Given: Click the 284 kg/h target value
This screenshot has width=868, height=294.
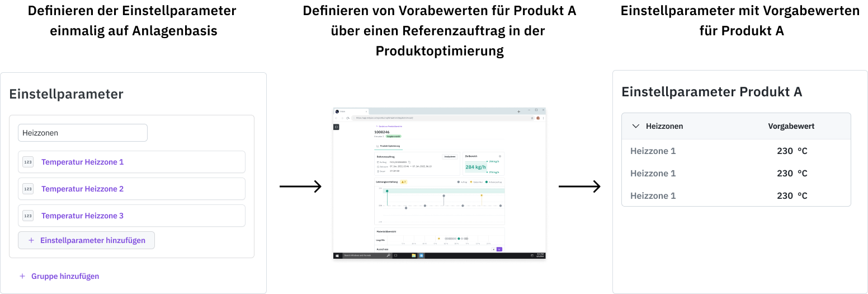Looking at the screenshot, I should (x=474, y=166).
